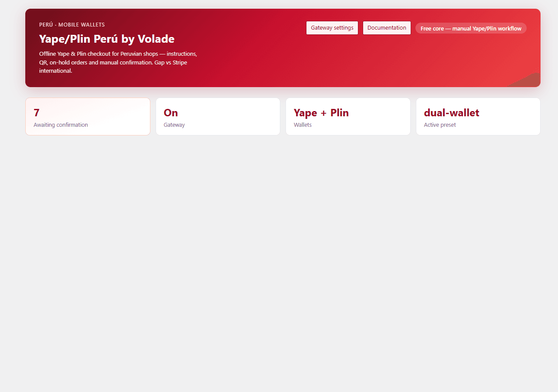Select the Active preset label

440,125
